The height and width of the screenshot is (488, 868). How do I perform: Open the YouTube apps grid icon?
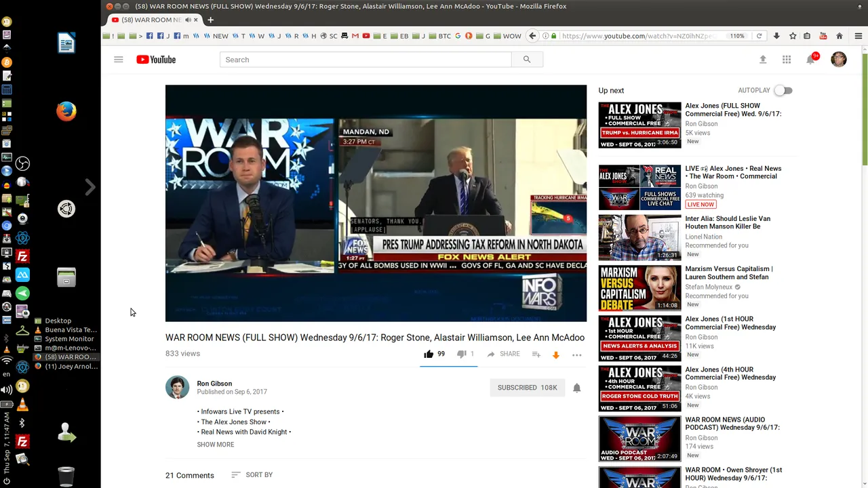point(787,60)
